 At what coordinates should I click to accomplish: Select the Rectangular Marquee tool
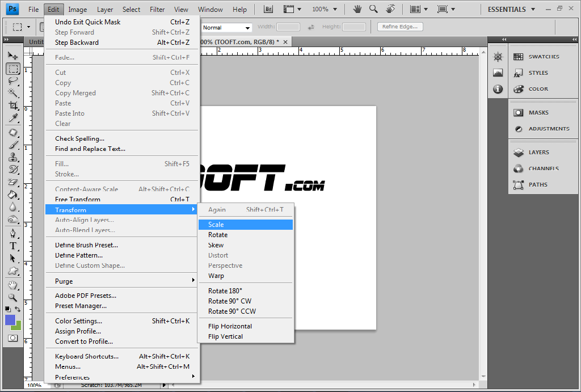click(13, 69)
